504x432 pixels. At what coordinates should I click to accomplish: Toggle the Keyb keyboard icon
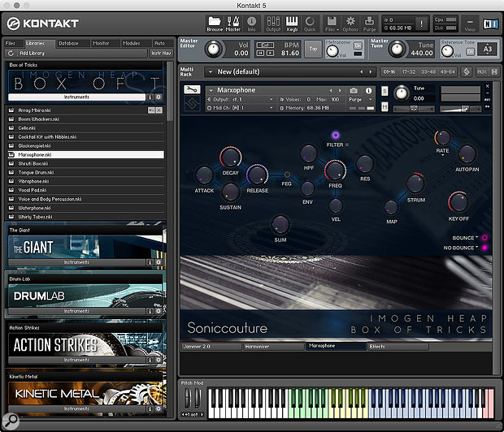[292, 24]
